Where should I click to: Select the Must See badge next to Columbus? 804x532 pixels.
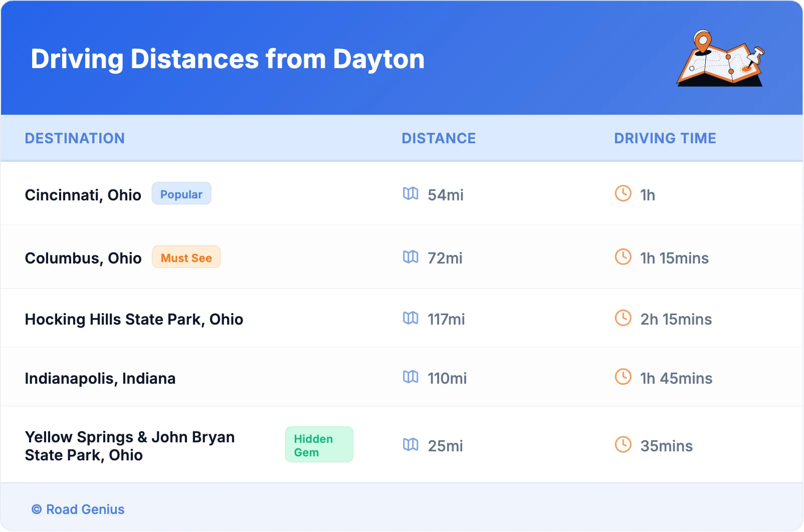click(x=186, y=257)
